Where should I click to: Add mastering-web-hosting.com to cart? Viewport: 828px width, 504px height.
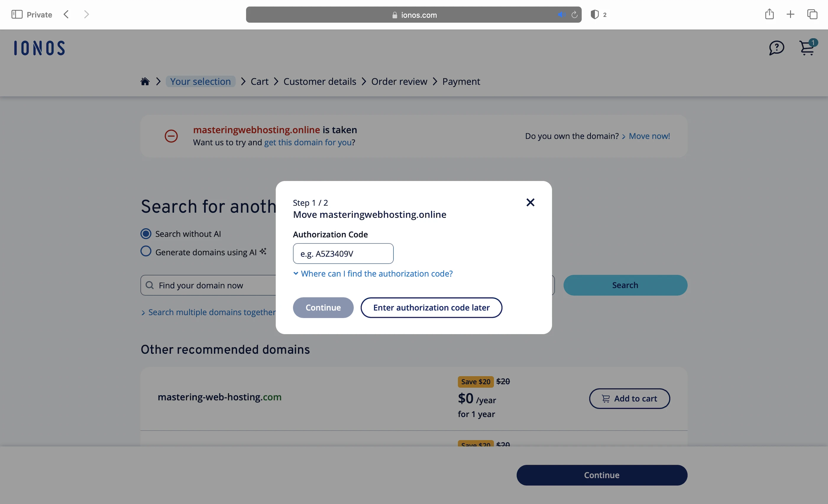tap(629, 399)
